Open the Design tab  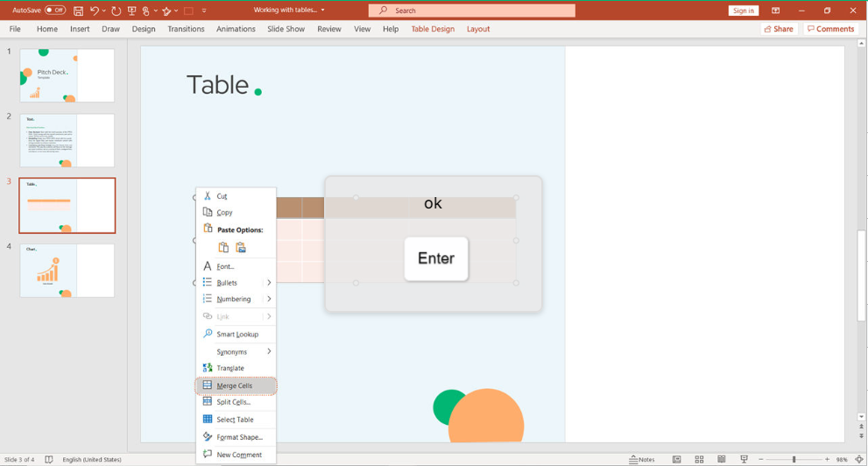point(144,29)
